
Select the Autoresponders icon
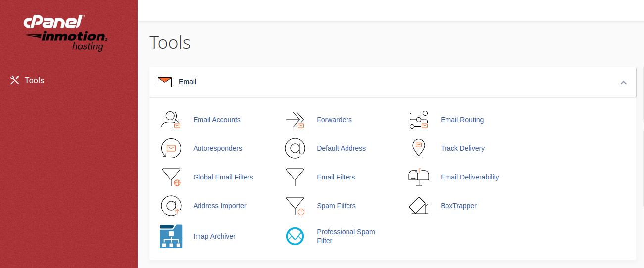click(171, 148)
